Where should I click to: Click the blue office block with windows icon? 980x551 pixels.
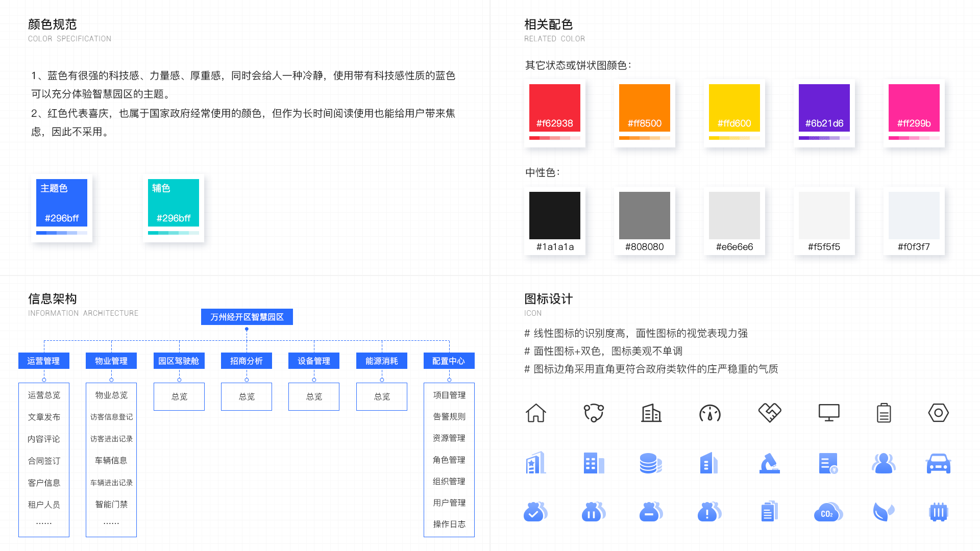coord(594,463)
